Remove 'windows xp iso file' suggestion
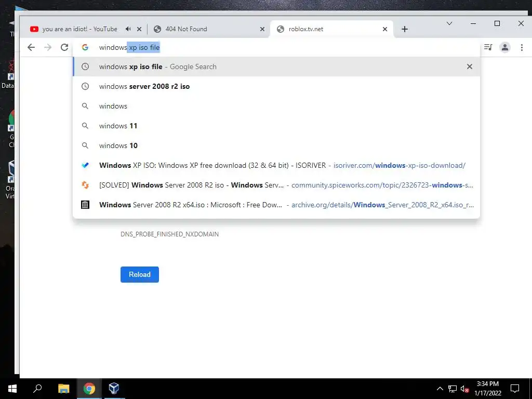 (x=470, y=66)
